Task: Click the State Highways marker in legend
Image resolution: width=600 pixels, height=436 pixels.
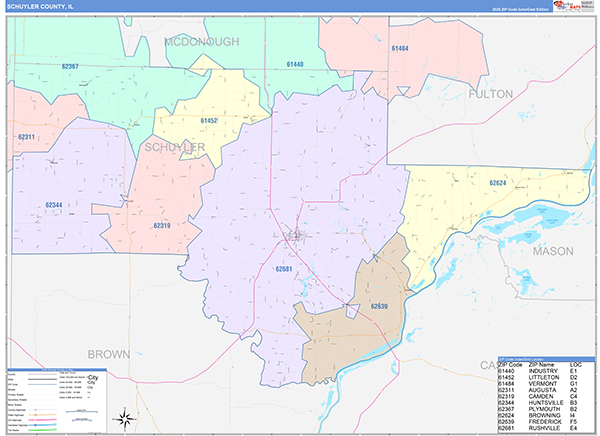Action: point(36,415)
